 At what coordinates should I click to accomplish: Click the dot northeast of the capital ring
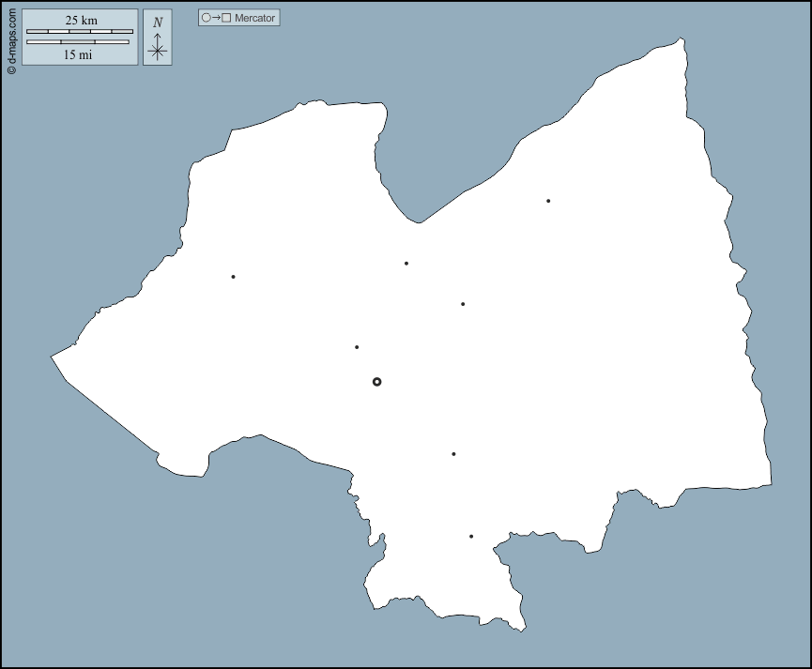click(x=463, y=304)
